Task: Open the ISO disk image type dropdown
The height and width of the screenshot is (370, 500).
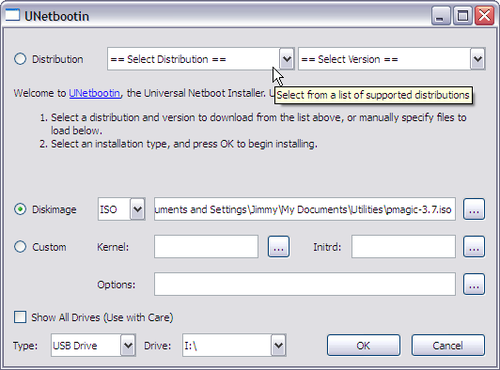Action: click(122, 209)
